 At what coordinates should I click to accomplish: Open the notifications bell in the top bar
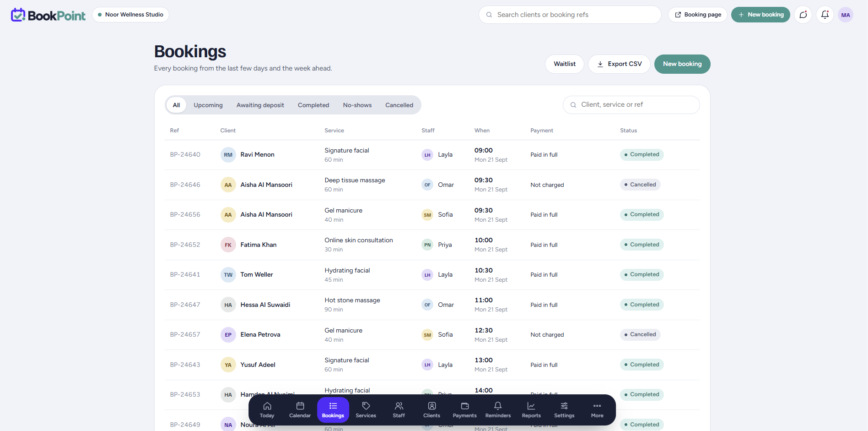825,15
